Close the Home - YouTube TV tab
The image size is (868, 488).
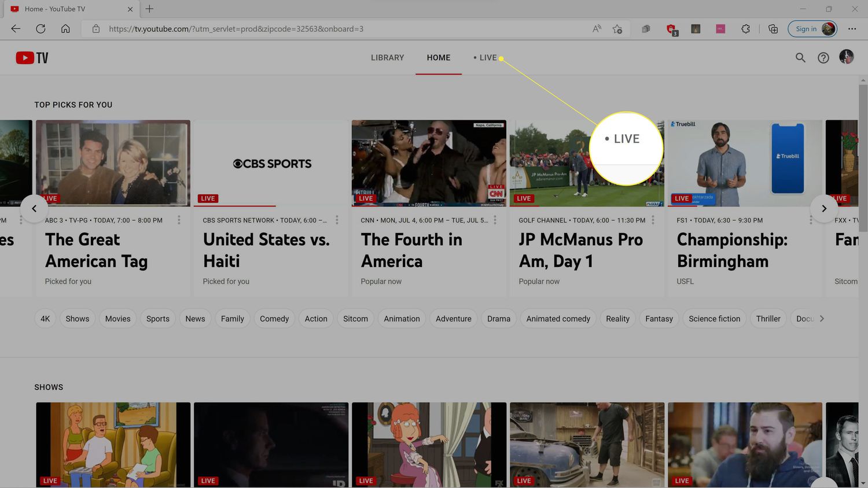(130, 9)
